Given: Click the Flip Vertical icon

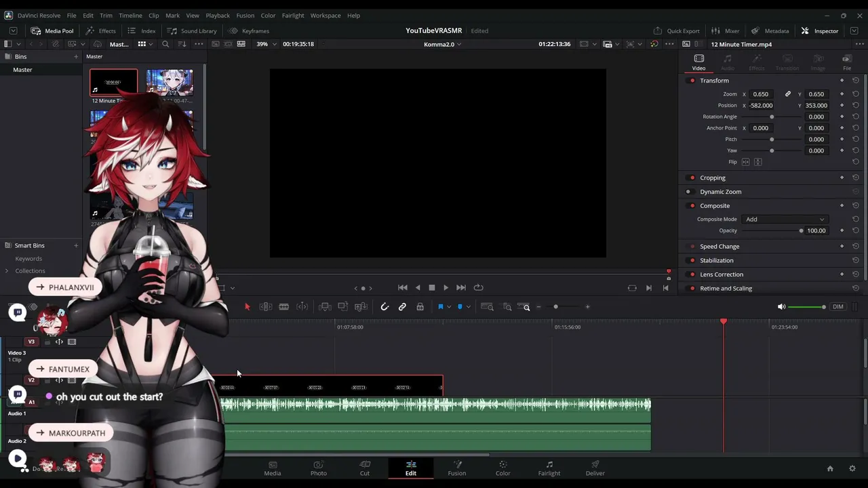Looking at the screenshot, I should [x=758, y=162].
